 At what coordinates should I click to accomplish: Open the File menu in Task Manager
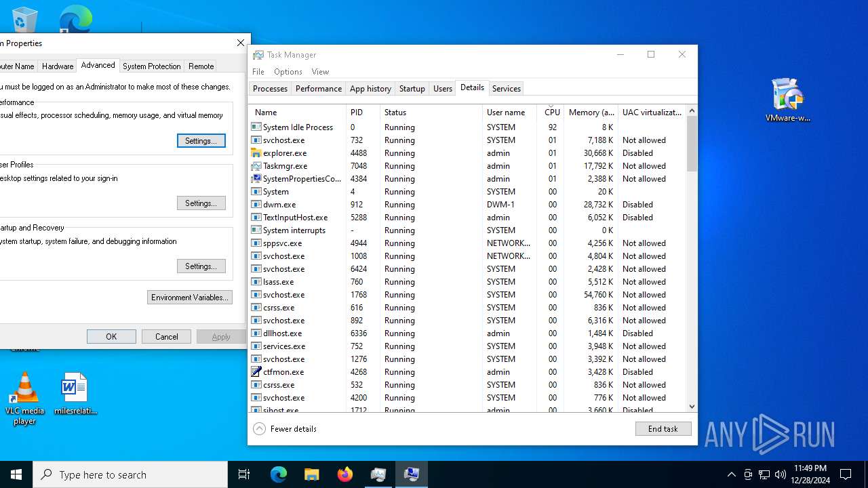[258, 72]
